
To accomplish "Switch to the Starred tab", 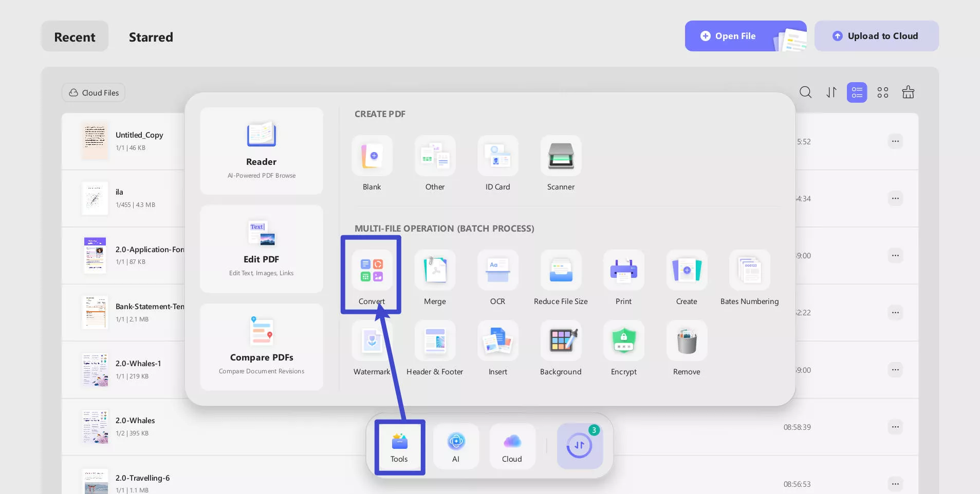I will pyautogui.click(x=151, y=37).
